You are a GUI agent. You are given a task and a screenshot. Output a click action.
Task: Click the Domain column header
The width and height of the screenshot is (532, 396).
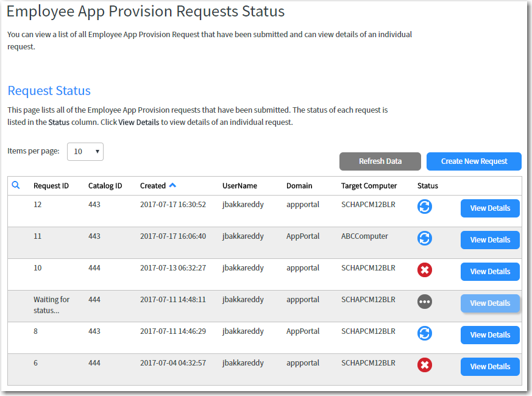299,185
